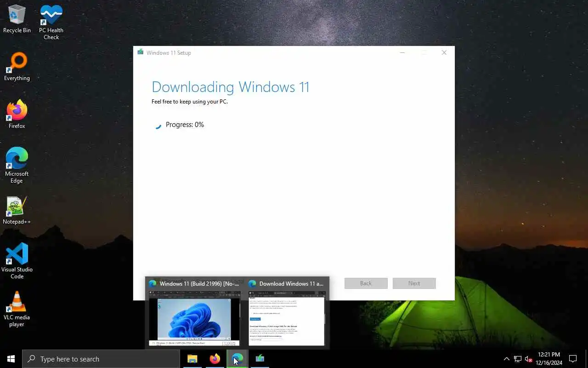
Task: Open the Windows Start menu
Action: point(11,359)
